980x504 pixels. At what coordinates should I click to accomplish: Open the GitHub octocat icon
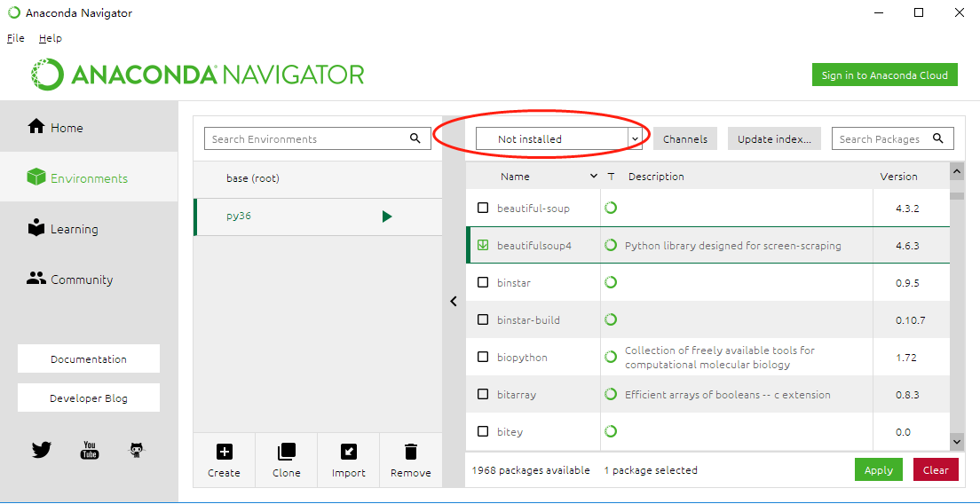[137, 450]
